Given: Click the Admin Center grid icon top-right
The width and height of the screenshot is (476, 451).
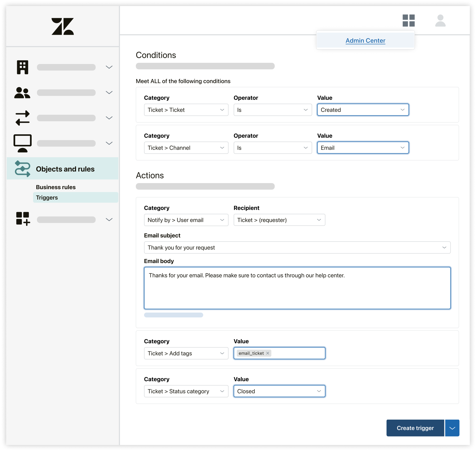Looking at the screenshot, I should point(408,20).
